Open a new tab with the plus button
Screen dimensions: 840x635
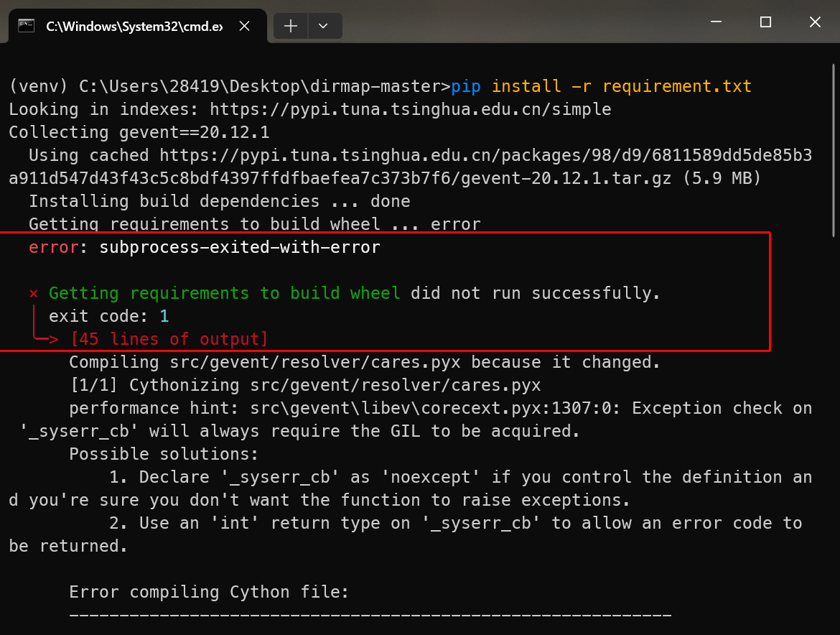pyautogui.click(x=291, y=26)
